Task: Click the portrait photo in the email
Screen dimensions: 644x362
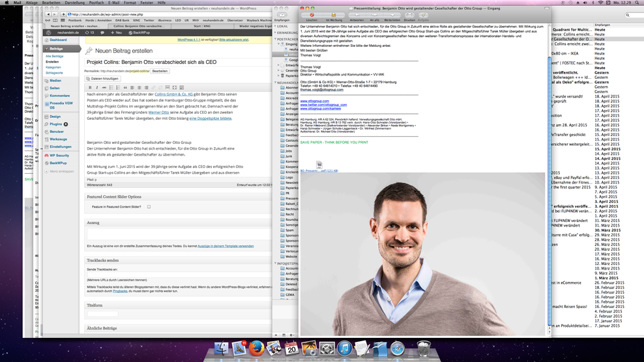Action: tap(422, 254)
